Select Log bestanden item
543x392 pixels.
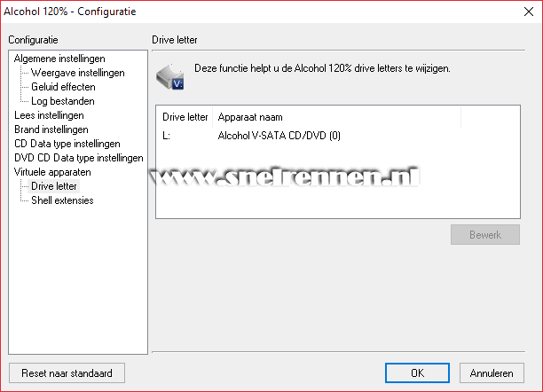[x=63, y=101]
